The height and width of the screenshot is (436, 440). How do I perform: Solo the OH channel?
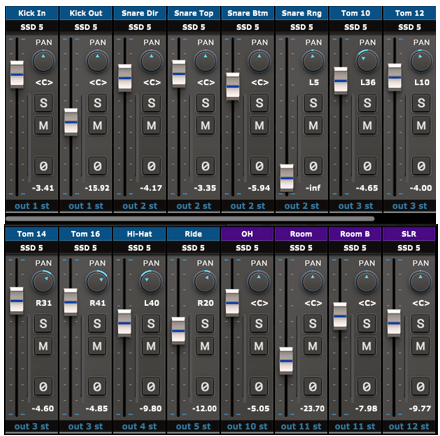(259, 323)
